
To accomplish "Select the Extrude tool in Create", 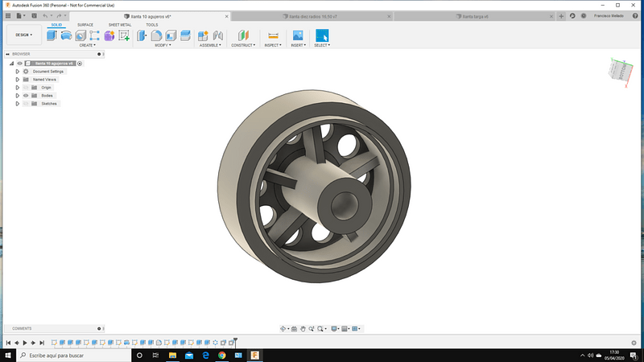I will pyautogui.click(x=52, y=35).
